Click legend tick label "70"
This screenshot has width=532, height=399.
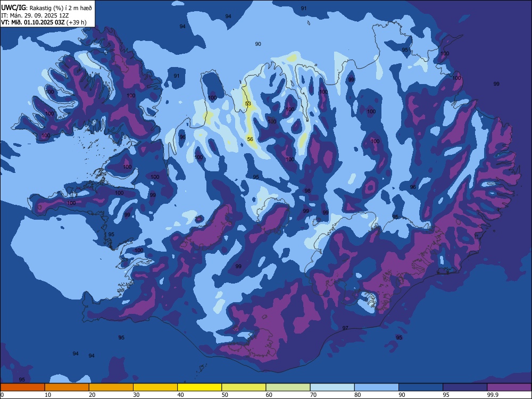[313, 395]
